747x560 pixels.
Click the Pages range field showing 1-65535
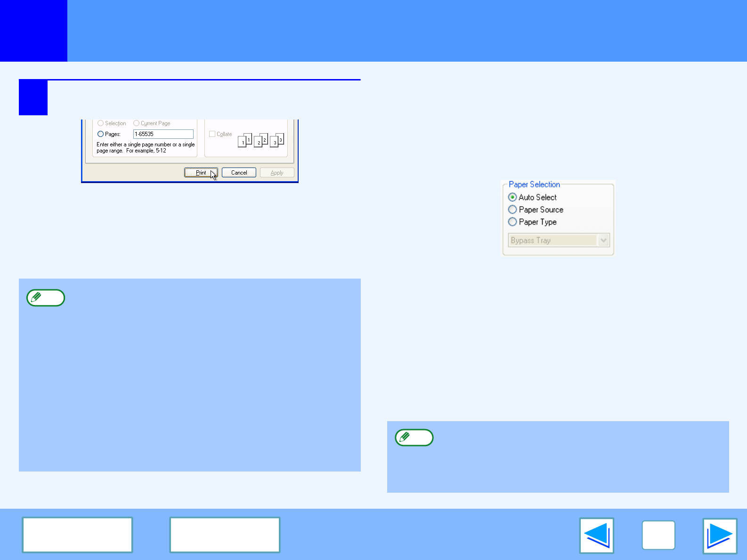[163, 134]
